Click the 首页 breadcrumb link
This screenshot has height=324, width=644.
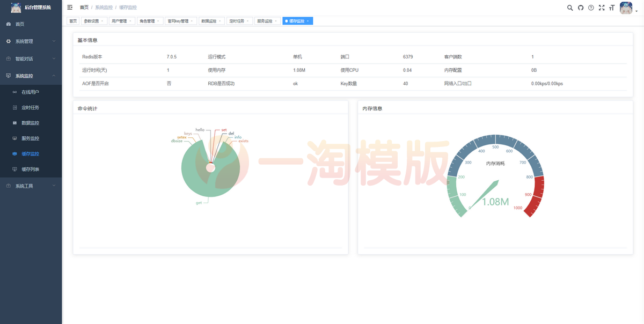pyautogui.click(x=84, y=8)
